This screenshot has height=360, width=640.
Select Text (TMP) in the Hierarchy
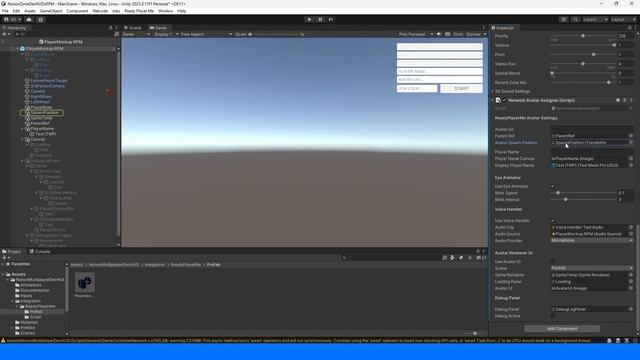[45, 134]
